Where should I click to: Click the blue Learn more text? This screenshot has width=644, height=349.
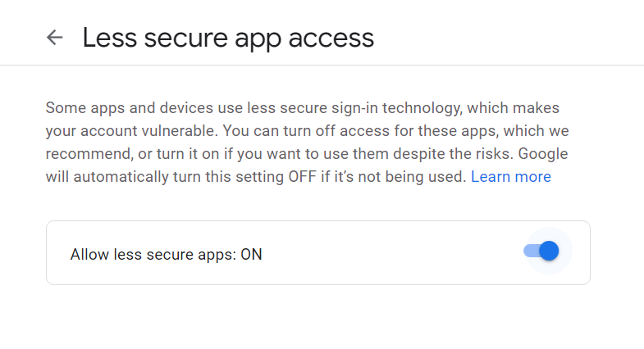click(510, 177)
